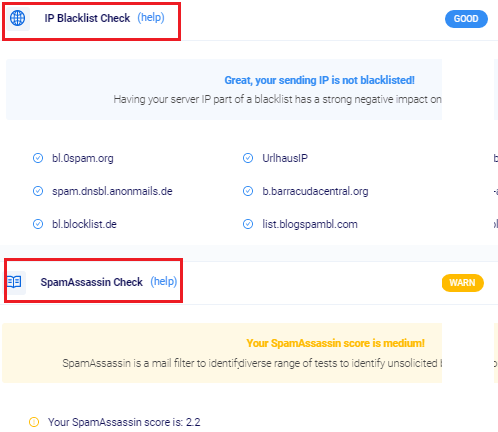Click the open book icon beside SpamAssassin Check

(x=14, y=282)
